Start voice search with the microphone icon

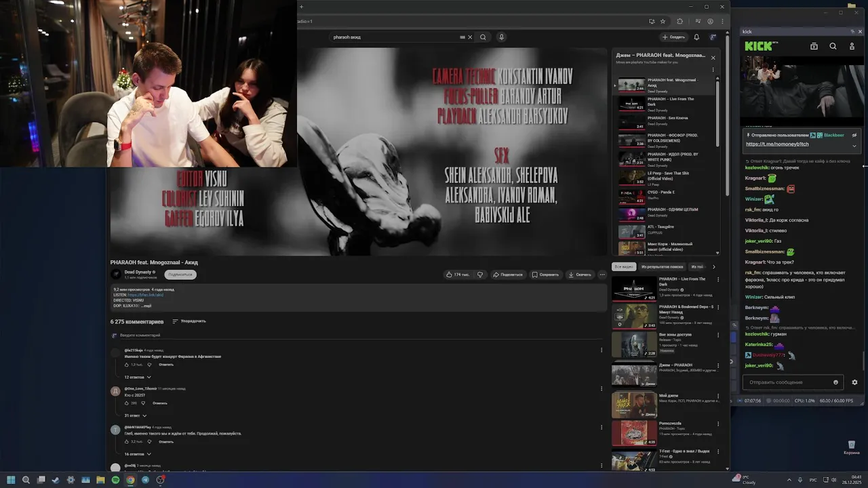pyautogui.click(x=502, y=37)
